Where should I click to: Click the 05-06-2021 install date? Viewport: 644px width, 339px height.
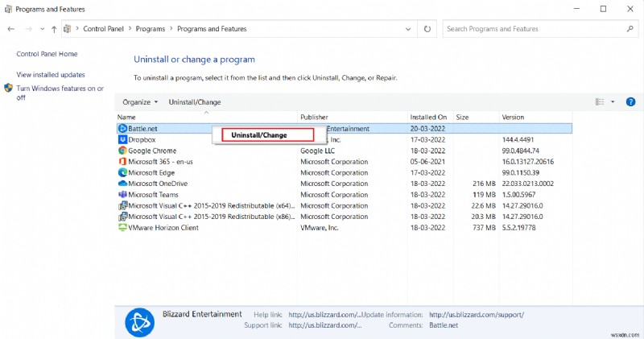[427, 162]
